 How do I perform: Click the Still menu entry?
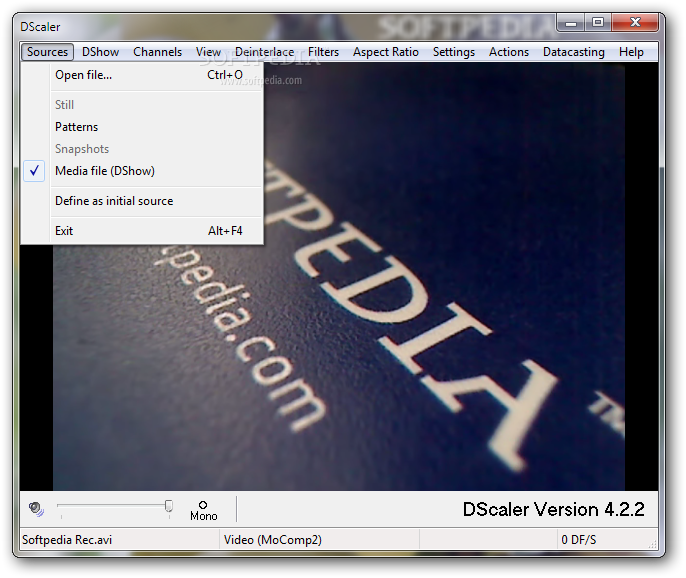point(142,105)
